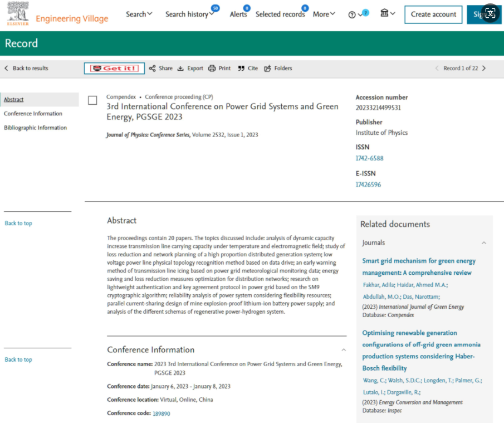Screen dimensions: 504x423
Task: Open author Dargaville, R. link
Action: [x=404, y=392]
